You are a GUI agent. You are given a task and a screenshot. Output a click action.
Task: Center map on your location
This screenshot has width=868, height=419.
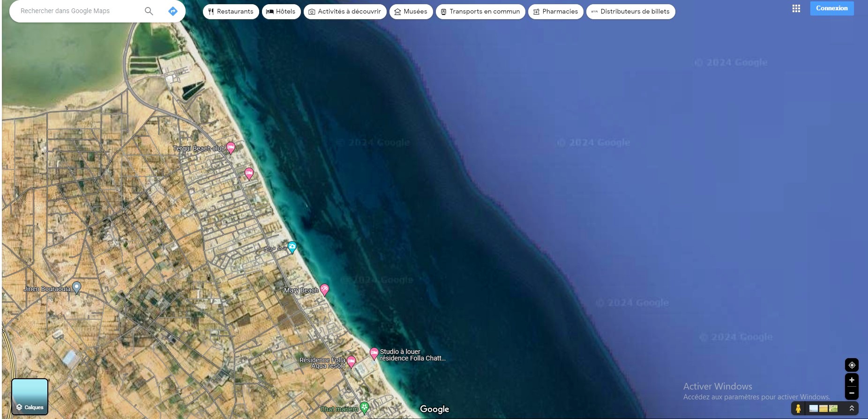852,365
